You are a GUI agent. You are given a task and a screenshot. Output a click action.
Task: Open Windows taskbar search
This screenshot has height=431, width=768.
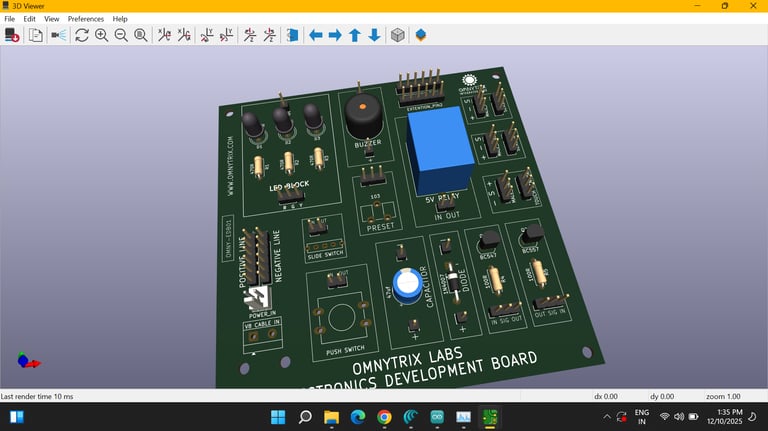305,417
